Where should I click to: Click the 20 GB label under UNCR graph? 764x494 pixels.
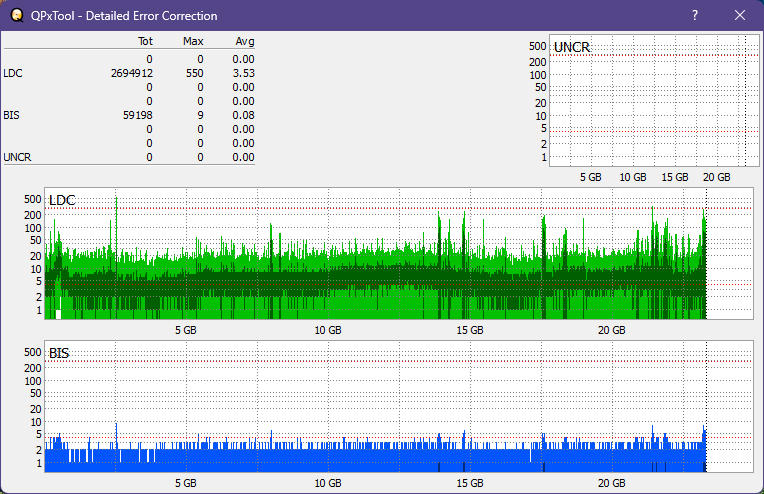[x=717, y=177]
